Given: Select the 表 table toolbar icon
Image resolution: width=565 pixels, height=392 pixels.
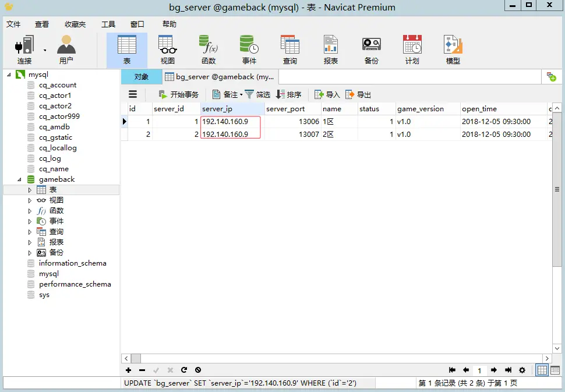Looking at the screenshot, I should [x=127, y=50].
